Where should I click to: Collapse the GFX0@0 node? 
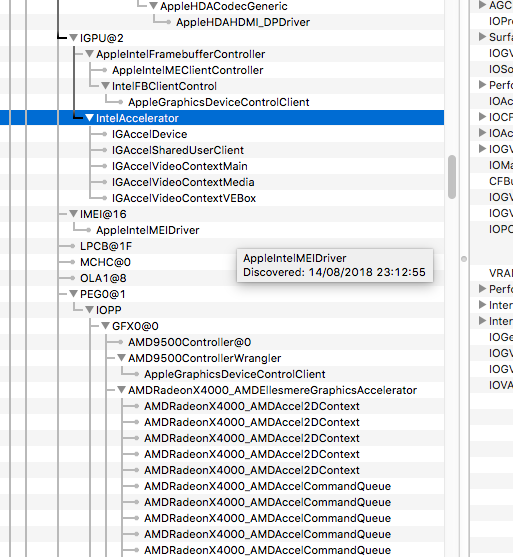(x=106, y=325)
